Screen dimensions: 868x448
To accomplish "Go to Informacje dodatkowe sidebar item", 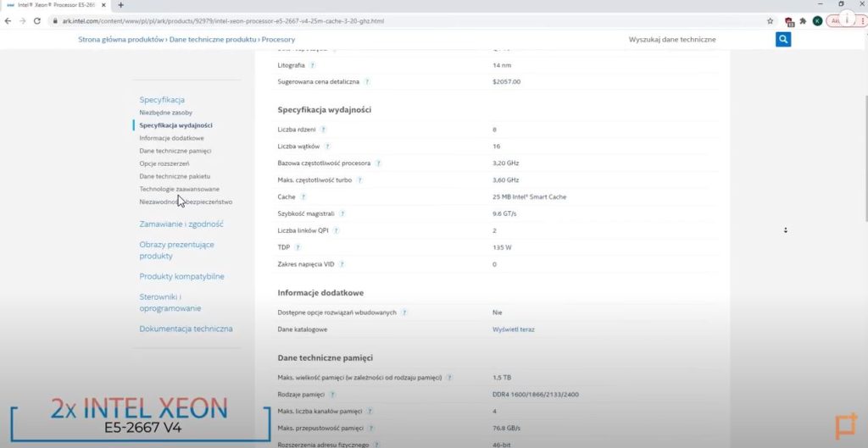I will coord(171,138).
